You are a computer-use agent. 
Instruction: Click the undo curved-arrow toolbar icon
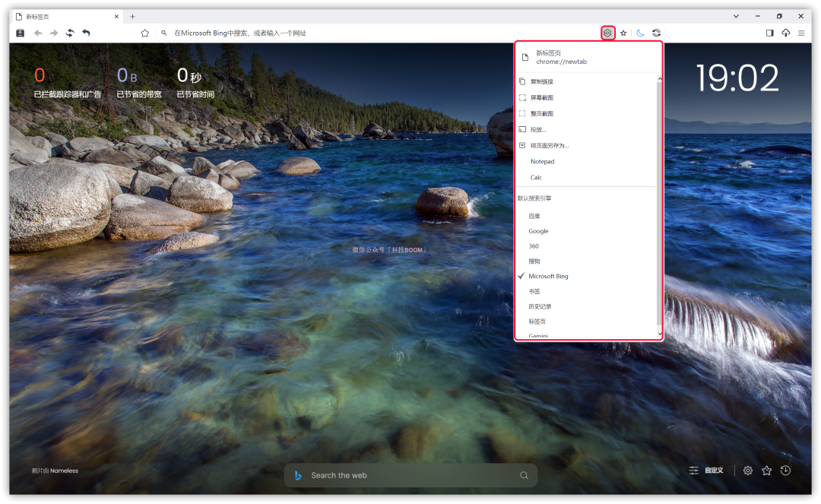87,33
